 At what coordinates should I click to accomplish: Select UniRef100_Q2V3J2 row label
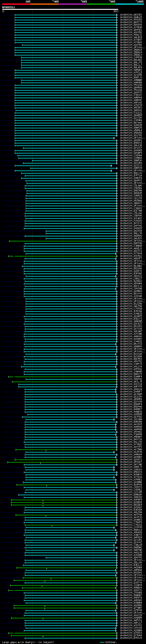[131, 165]
